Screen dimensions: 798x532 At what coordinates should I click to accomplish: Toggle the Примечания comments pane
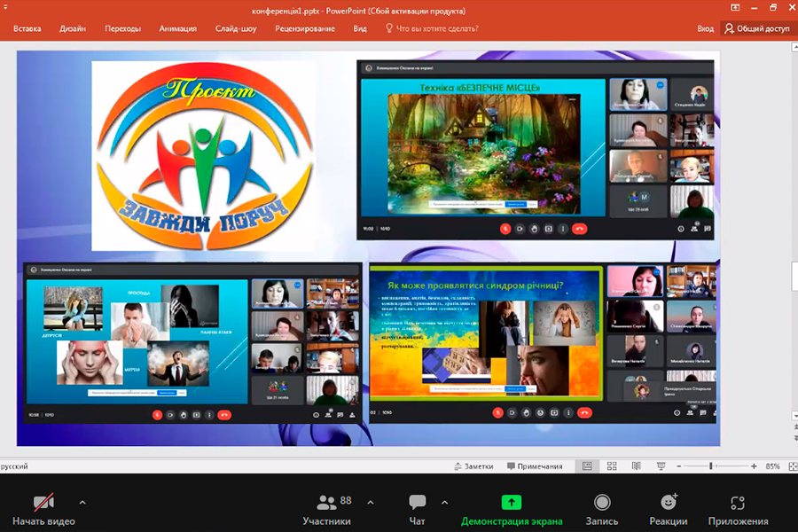pos(535,466)
